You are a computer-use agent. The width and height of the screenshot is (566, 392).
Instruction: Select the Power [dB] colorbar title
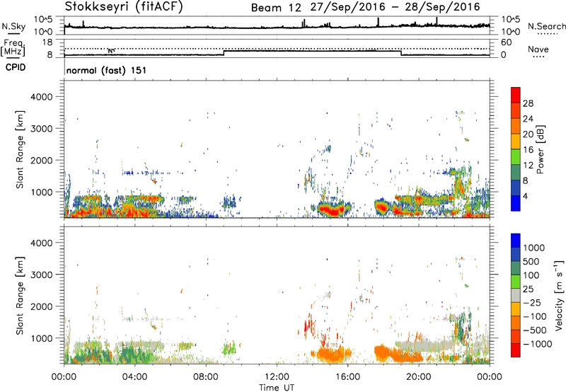click(541, 149)
